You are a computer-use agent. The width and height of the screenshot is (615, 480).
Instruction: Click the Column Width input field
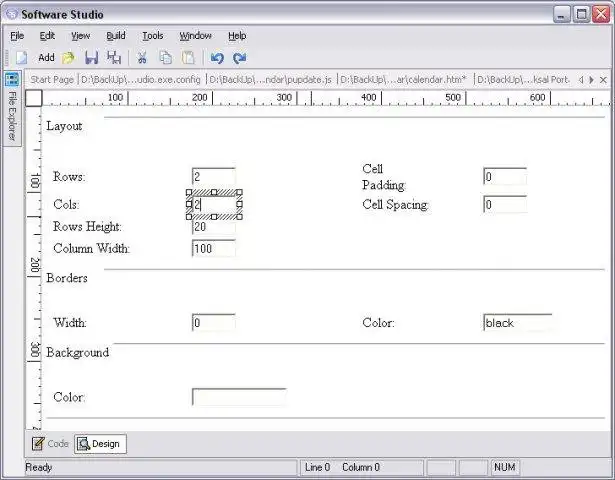click(214, 248)
